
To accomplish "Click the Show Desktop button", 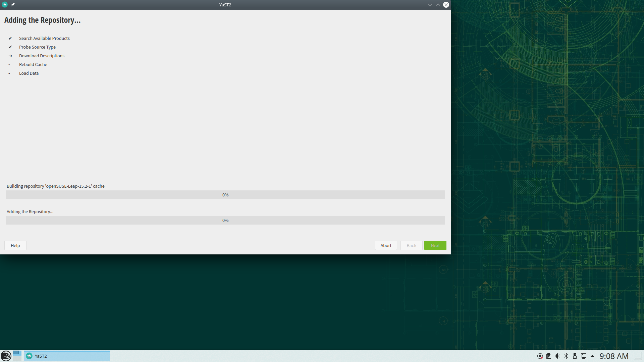I will click(638, 356).
